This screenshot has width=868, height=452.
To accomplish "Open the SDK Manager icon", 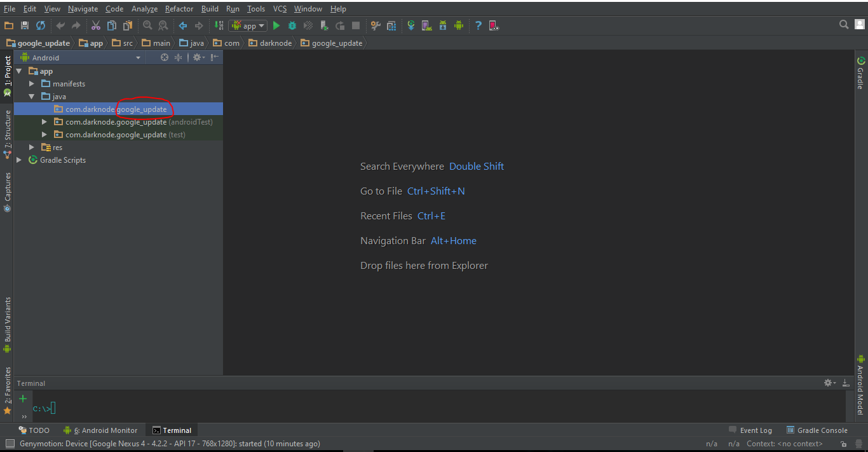I will [442, 25].
